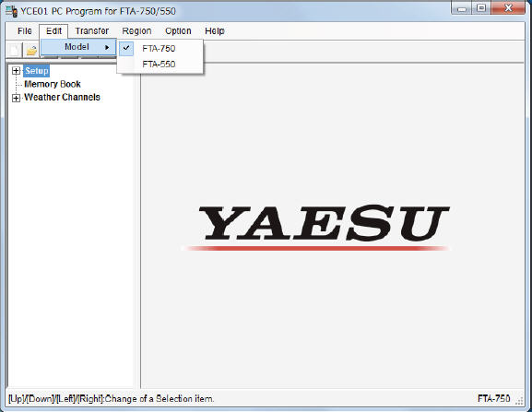Select the Memory Book tree item

[x=53, y=84]
